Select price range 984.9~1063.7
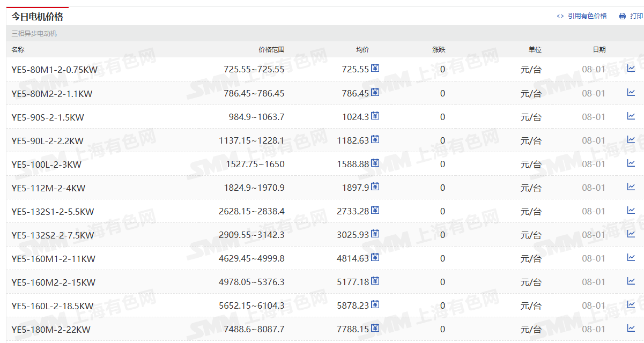 pos(257,117)
